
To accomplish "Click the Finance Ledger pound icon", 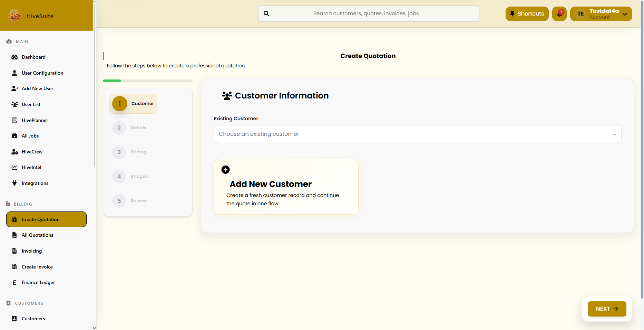I will tap(14, 282).
